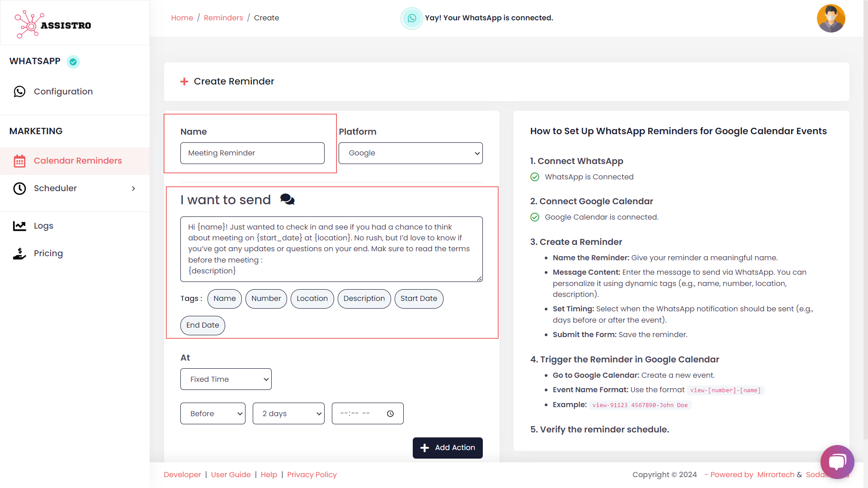This screenshot has width=868, height=488.
Task: Click the Add Action button
Action: 447,448
